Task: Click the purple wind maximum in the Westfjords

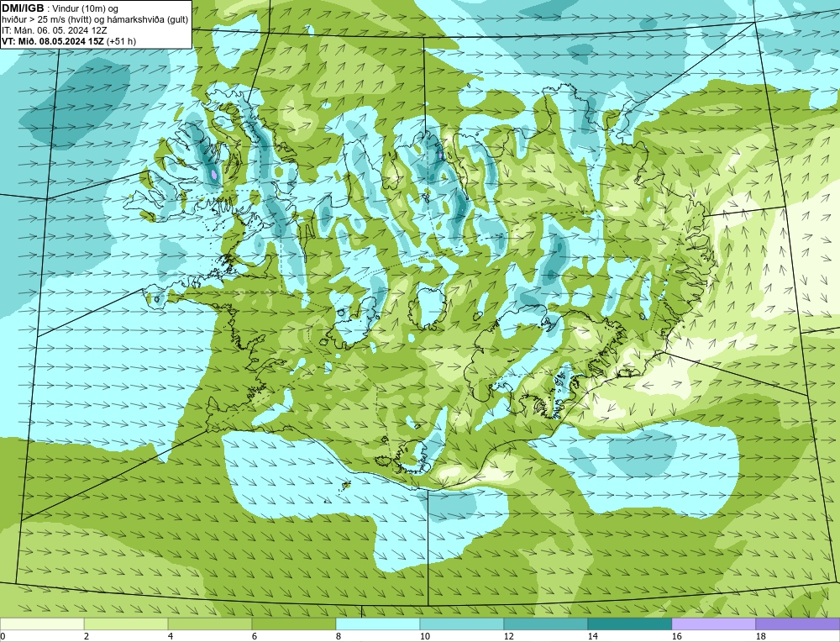Action: [x=214, y=175]
